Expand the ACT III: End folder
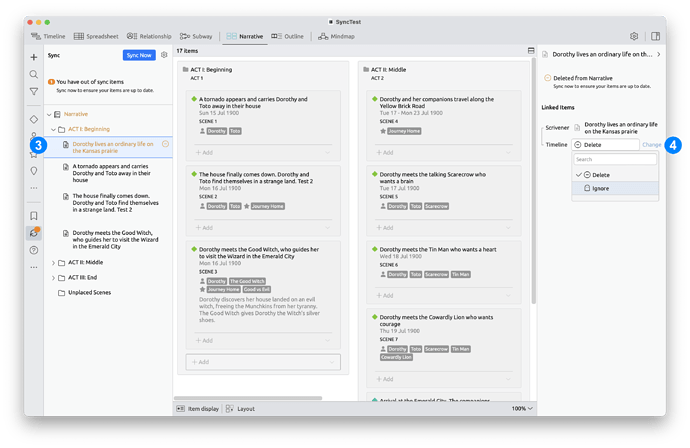This screenshot has width=690, height=448. 53,277
